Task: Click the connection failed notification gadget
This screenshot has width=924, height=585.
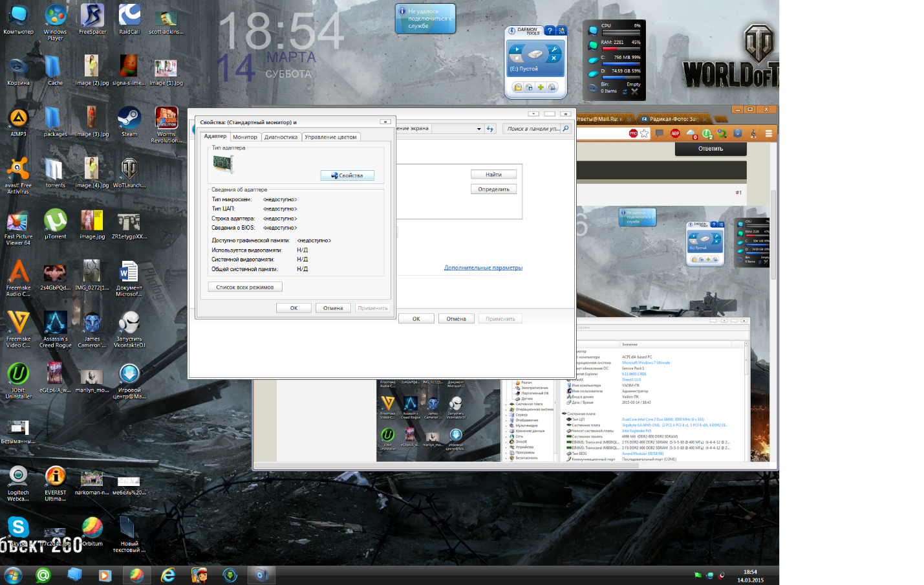Action: pos(425,18)
